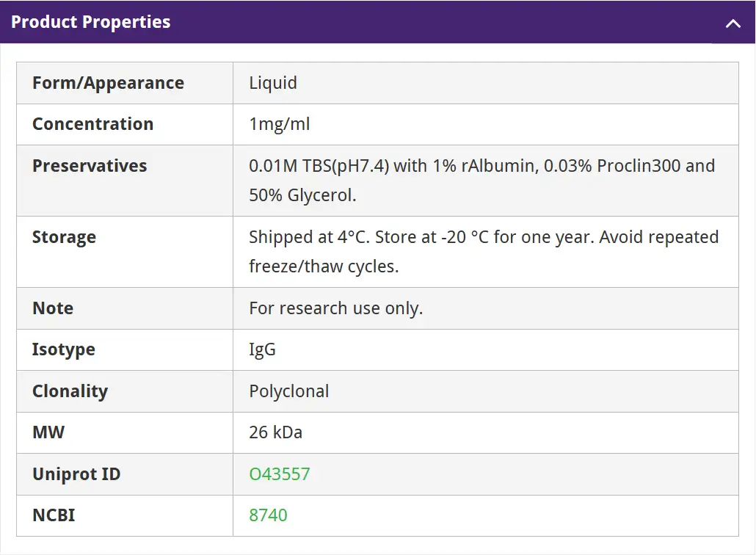Click the Form/Appearance row label
Image resolution: width=756 pixels, height=555 pixels.
pos(108,83)
